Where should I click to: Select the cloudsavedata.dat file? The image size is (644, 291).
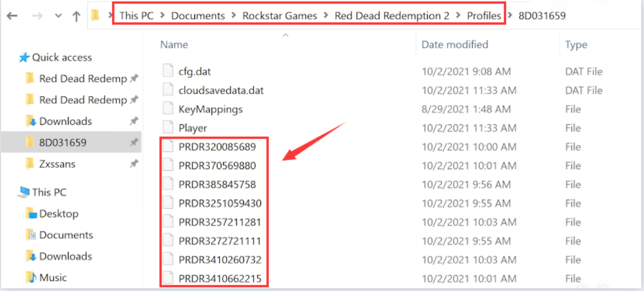pyautogui.click(x=221, y=90)
